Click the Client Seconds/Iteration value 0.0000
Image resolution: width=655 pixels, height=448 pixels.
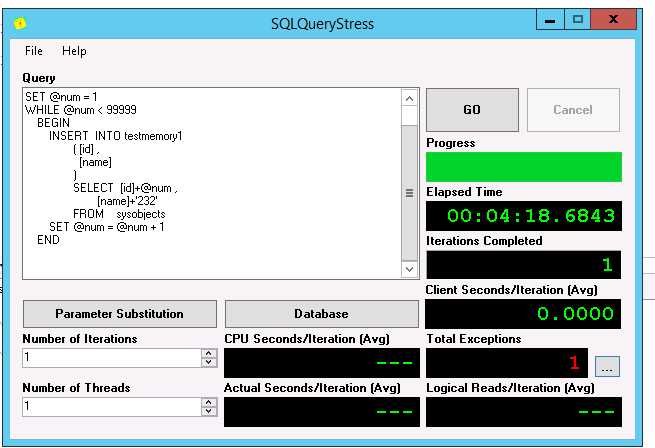point(523,314)
